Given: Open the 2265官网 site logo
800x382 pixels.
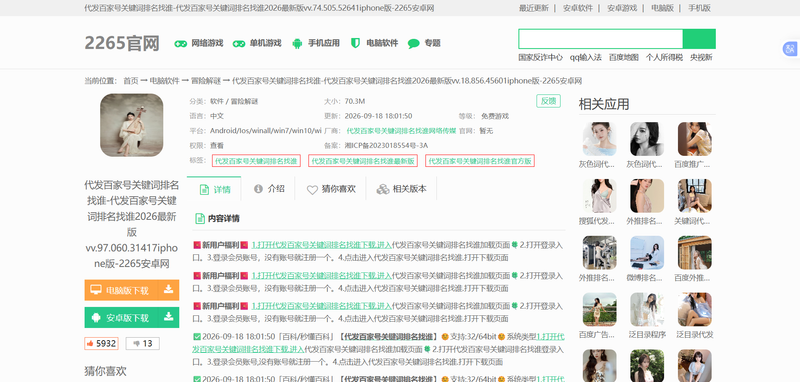Looking at the screenshot, I should 122,43.
